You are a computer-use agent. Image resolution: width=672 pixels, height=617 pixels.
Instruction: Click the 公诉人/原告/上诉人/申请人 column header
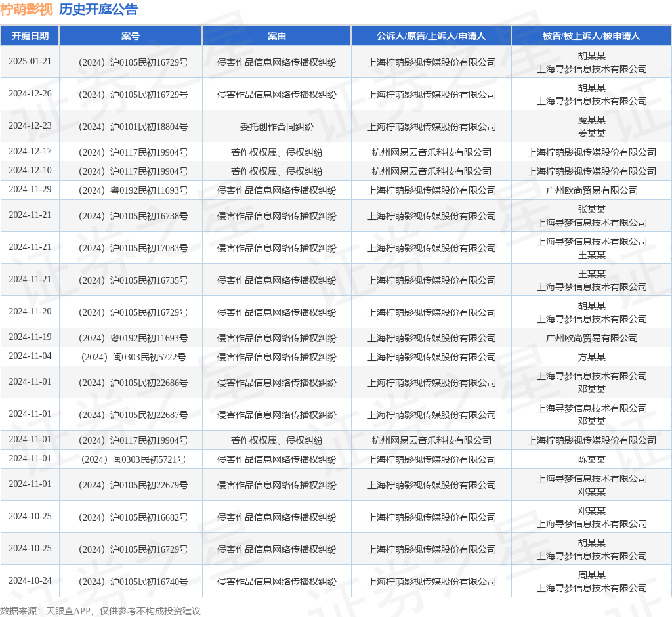coord(431,36)
